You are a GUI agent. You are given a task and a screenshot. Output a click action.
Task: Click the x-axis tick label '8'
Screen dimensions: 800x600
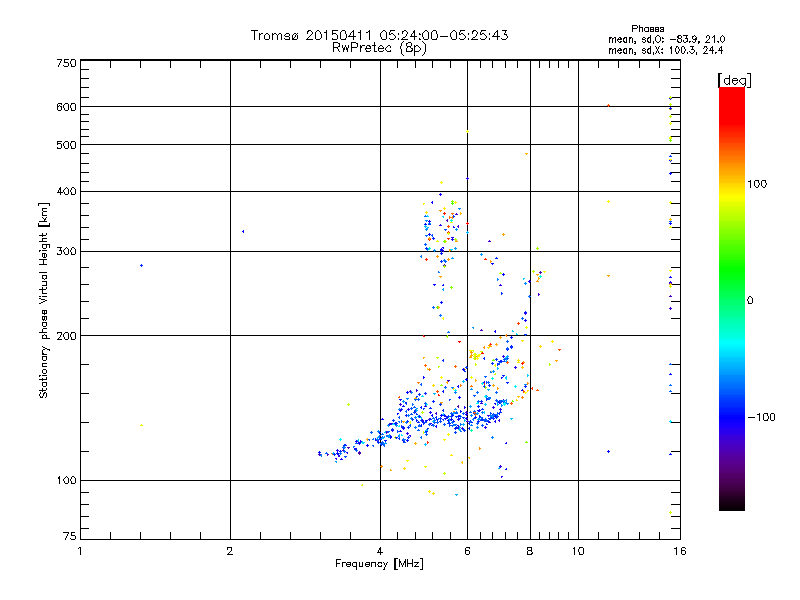[x=530, y=551]
